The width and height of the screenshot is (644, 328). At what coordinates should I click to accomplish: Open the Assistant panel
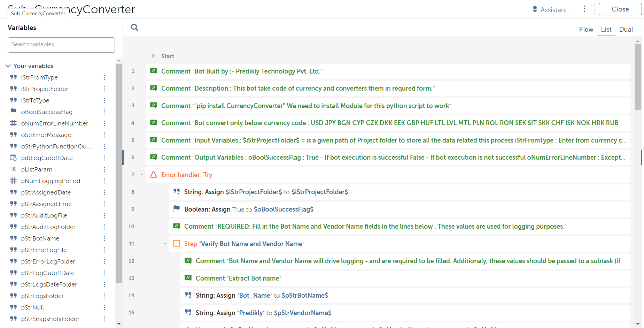click(x=550, y=10)
